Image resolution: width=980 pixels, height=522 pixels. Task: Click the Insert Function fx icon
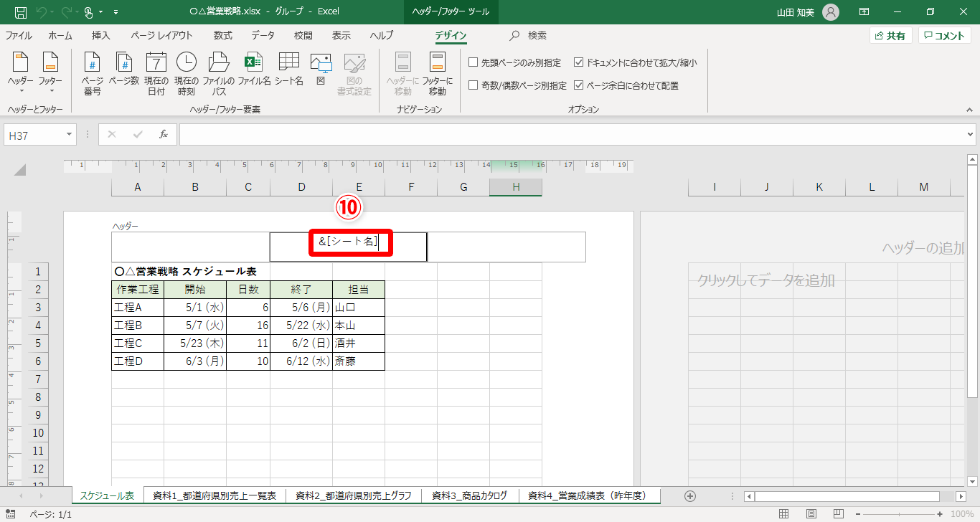coord(164,134)
